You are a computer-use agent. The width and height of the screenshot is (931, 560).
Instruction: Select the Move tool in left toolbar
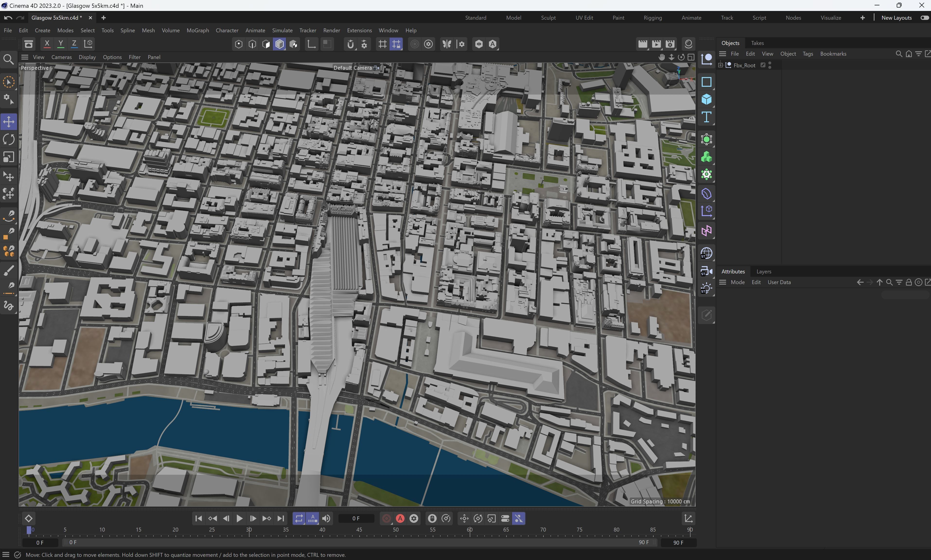pyautogui.click(x=9, y=122)
